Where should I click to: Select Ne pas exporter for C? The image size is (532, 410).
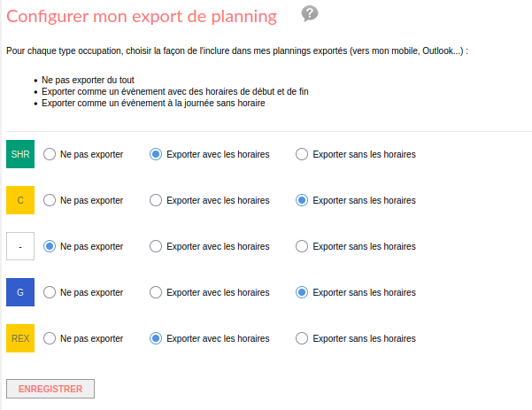coord(50,200)
